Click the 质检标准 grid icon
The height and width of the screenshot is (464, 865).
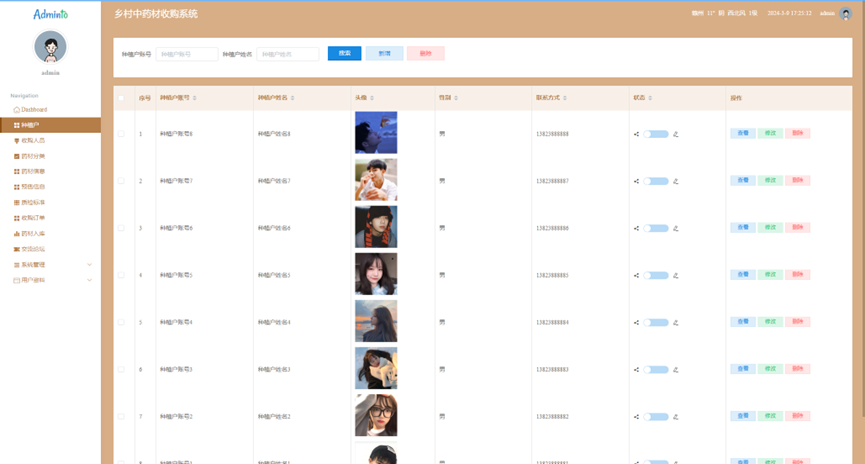tap(17, 202)
